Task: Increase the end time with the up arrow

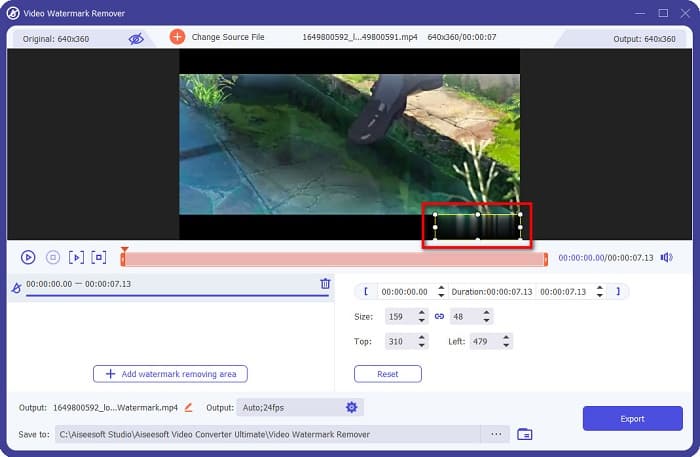Action: 600,288
